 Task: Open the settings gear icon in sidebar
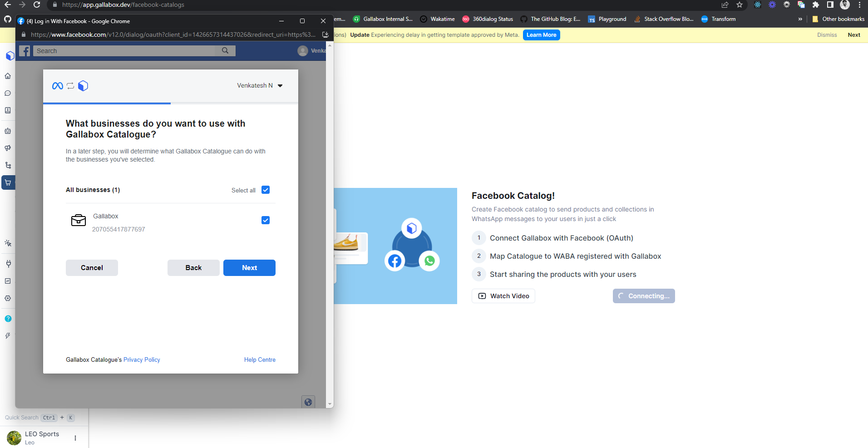[x=8, y=298]
